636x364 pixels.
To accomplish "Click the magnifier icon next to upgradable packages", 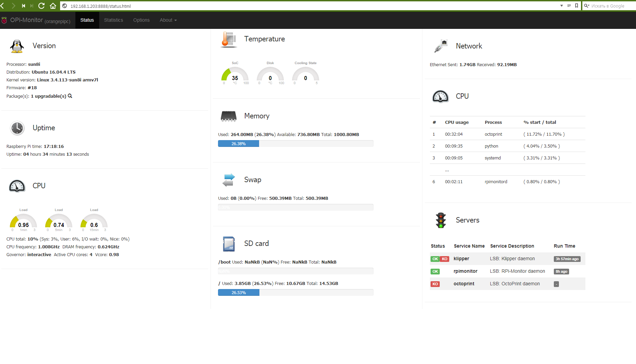I will pos(70,96).
